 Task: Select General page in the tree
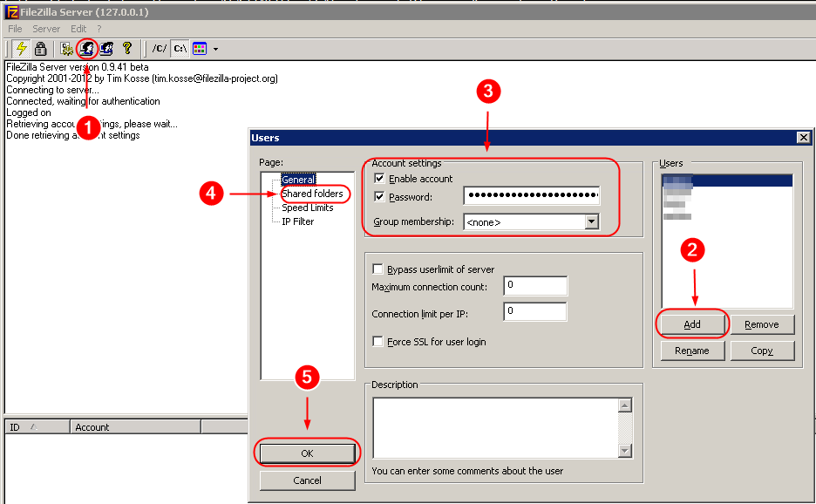tap(298, 180)
